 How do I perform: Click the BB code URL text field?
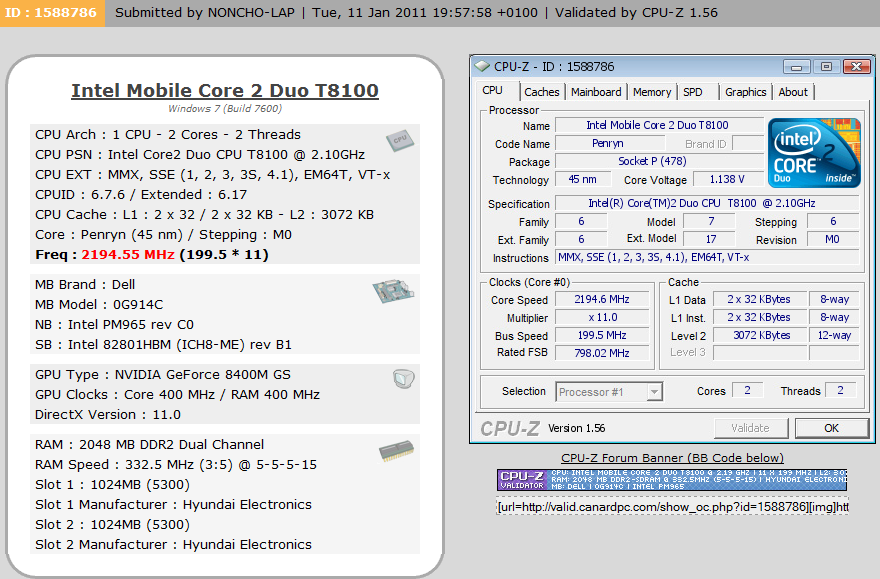(672, 507)
